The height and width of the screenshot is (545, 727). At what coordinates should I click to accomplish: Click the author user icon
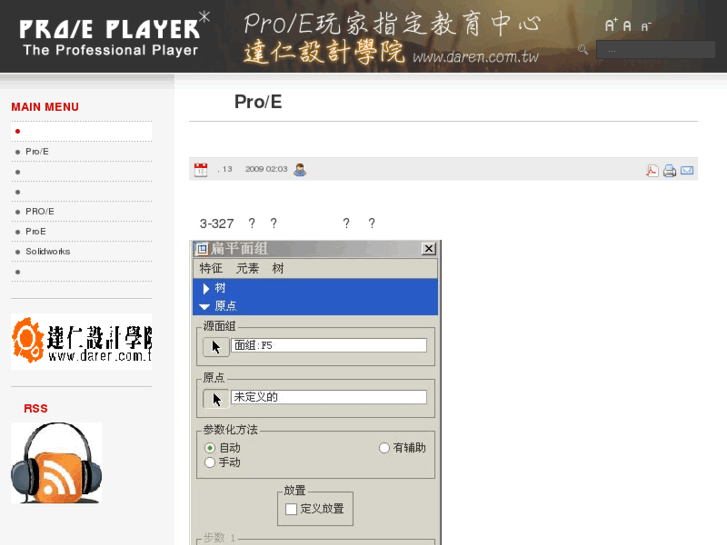pyautogui.click(x=300, y=169)
